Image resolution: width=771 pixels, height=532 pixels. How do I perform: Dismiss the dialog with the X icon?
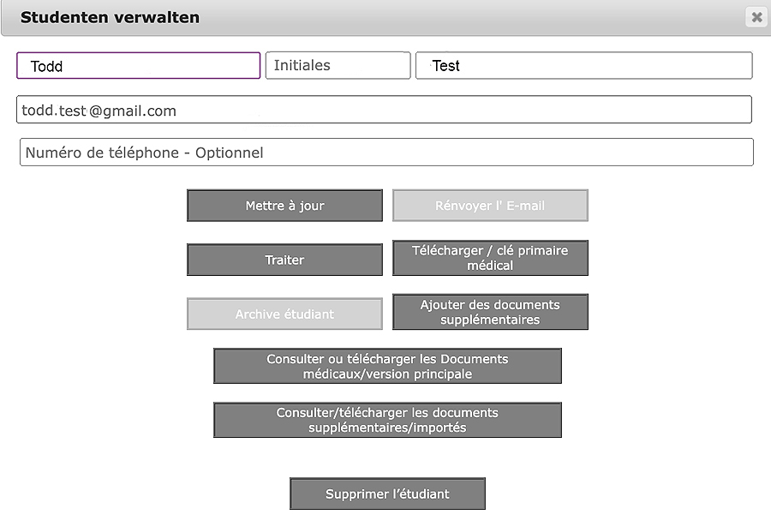(756, 17)
